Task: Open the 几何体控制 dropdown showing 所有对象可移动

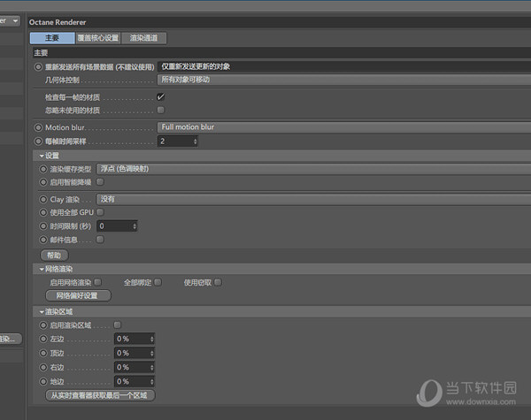Action: point(344,80)
